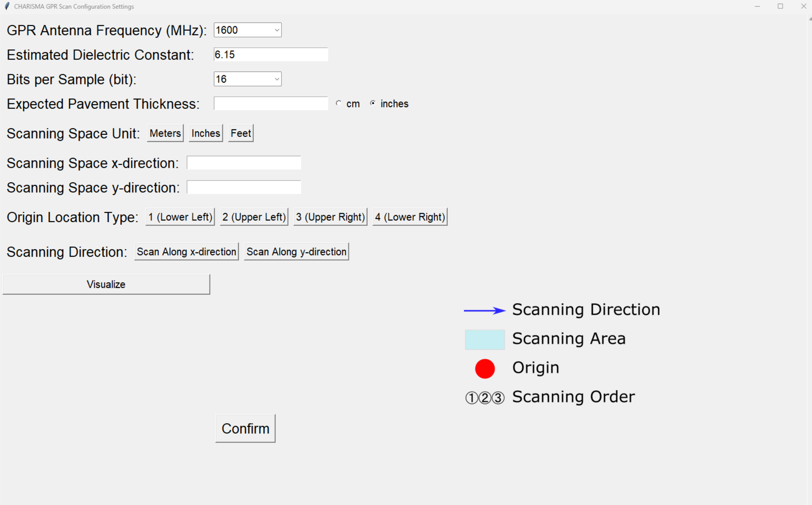Choose Meters as scanning space unit
The width and height of the screenshot is (812, 505).
click(165, 133)
